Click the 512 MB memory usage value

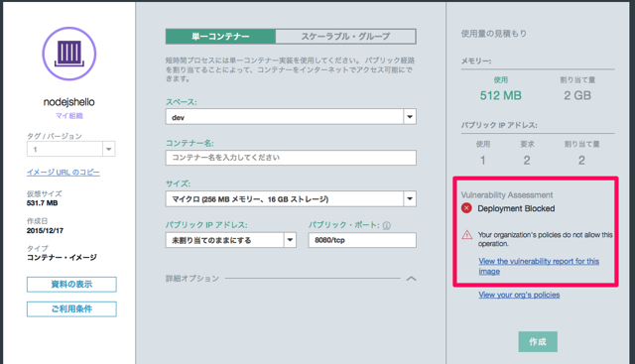500,95
